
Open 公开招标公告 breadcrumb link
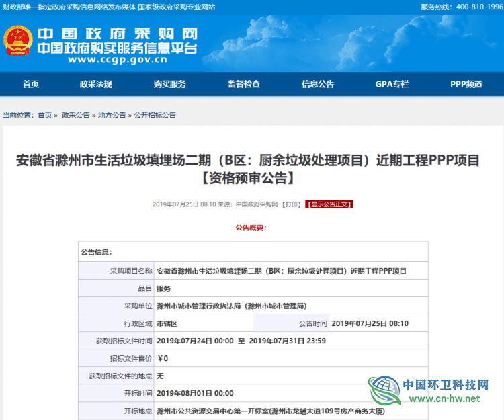point(155,115)
